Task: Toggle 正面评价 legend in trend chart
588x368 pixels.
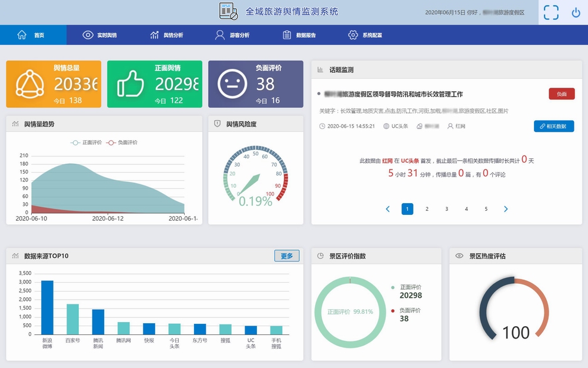Action: coord(86,142)
